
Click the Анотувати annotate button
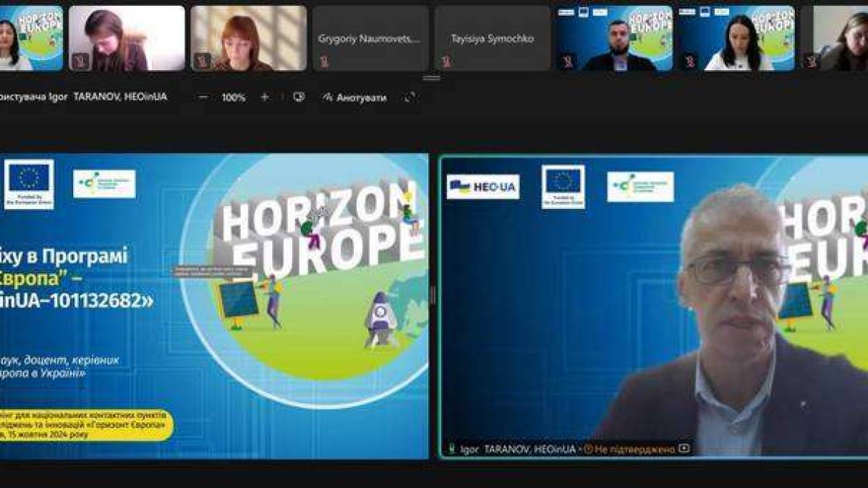click(x=355, y=97)
